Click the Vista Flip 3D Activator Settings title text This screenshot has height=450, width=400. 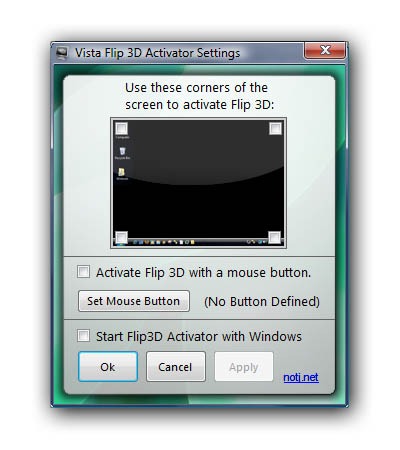pyautogui.click(x=157, y=53)
